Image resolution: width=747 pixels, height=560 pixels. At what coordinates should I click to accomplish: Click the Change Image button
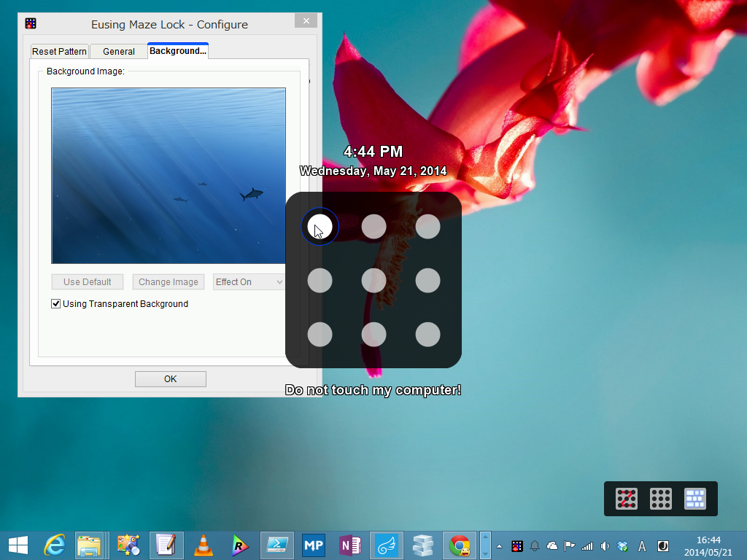(x=169, y=282)
